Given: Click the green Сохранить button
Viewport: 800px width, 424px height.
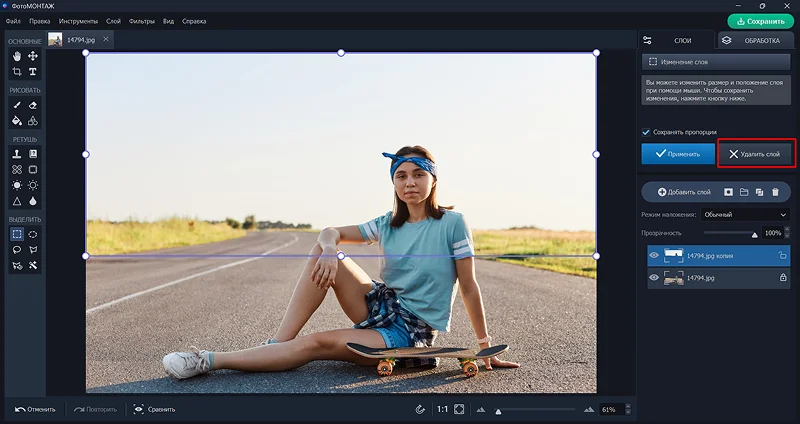Looking at the screenshot, I should pos(761,21).
